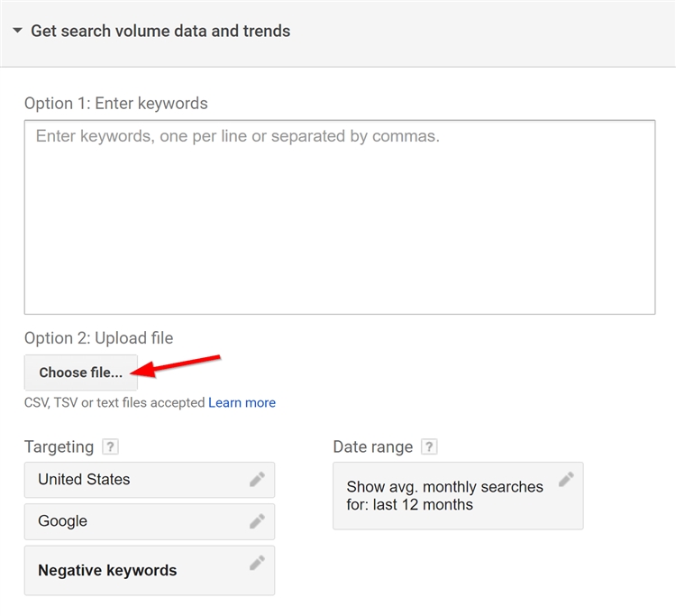676x616 pixels.
Task: Show help for Targeting question mark
Action: (x=110, y=447)
